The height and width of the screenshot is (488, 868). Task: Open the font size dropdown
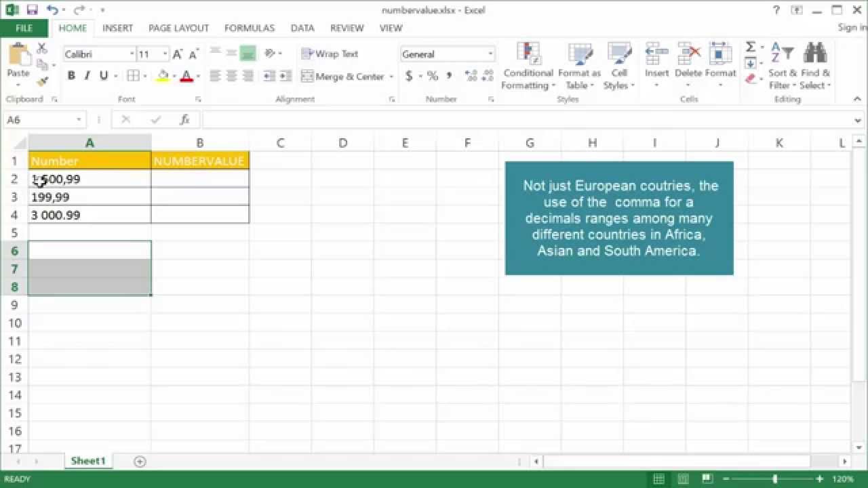coord(165,54)
